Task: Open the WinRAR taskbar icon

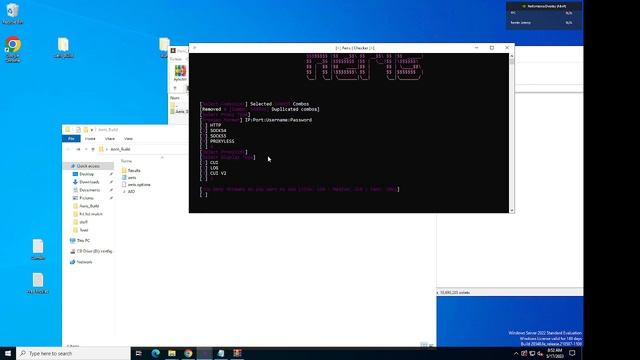Action: 237,353
